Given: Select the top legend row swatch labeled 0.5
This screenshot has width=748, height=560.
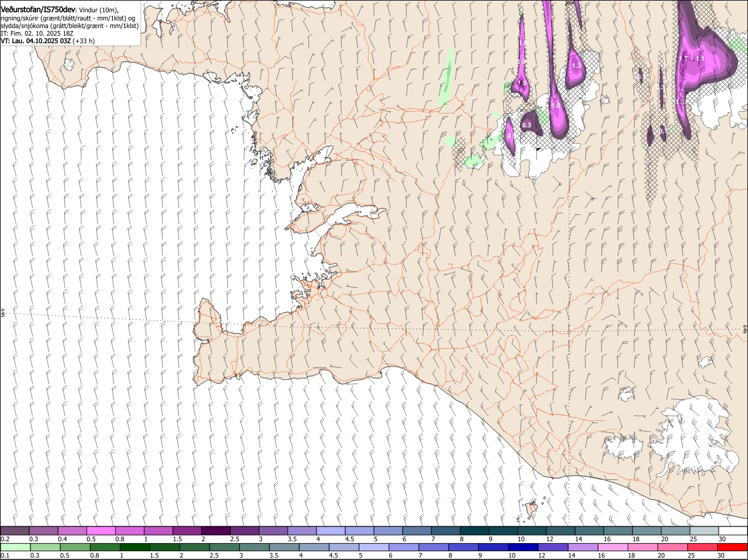Looking at the screenshot, I should 101,531.
